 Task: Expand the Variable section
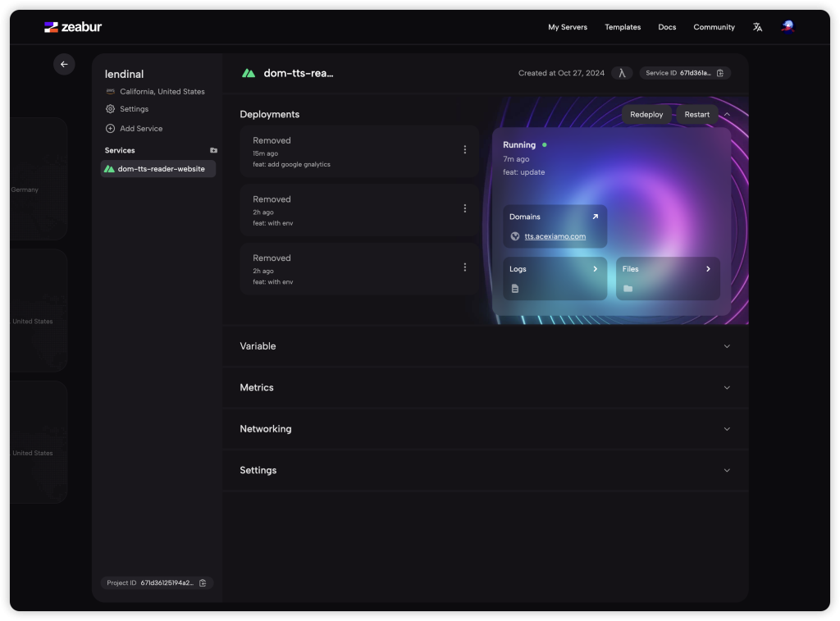[x=485, y=346]
